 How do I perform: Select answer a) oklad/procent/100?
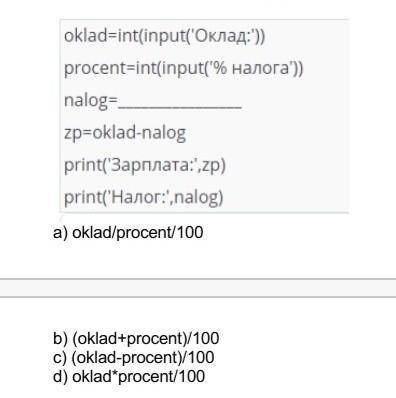coord(128,232)
